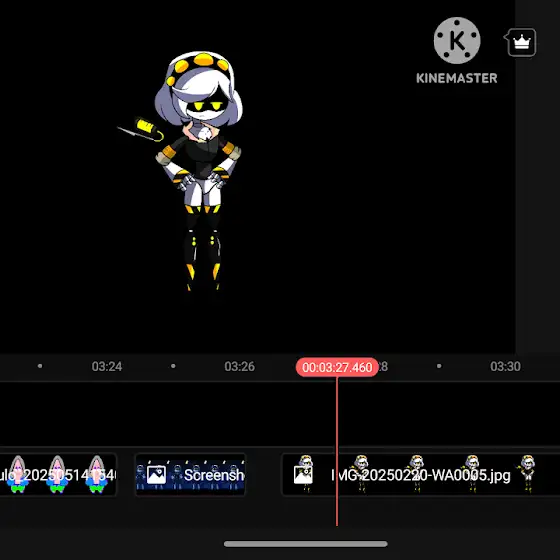Tap the bottom home indicator bar
560x560 pixels.
click(x=306, y=544)
